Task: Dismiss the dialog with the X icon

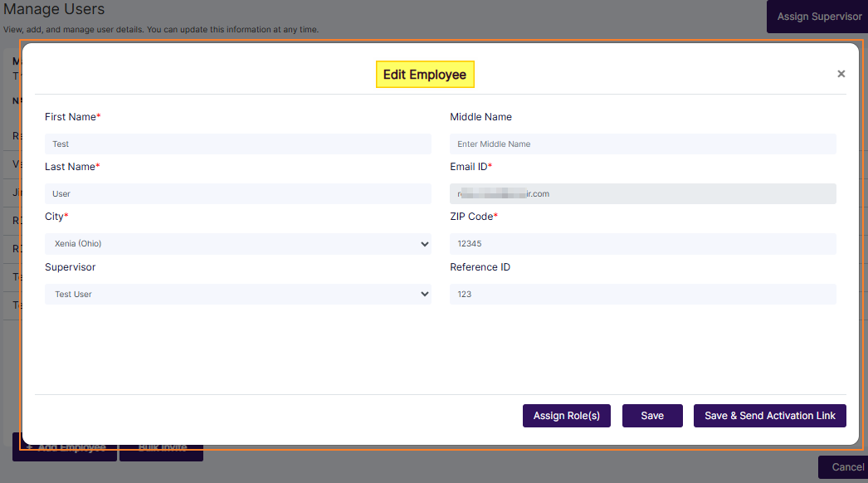Action: pyautogui.click(x=841, y=73)
